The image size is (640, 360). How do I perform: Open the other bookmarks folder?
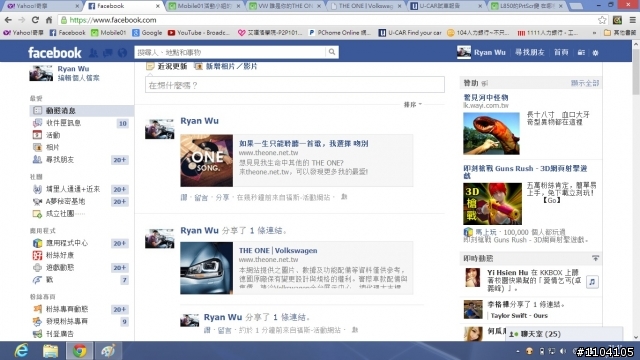point(619,33)
